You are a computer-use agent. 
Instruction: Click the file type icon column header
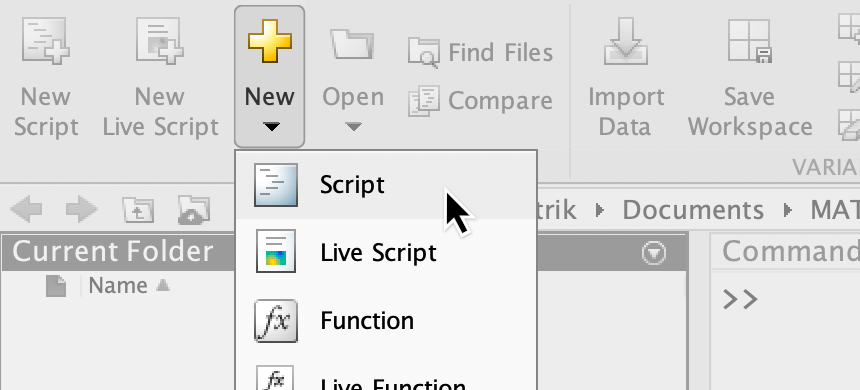click(x=56, y=286)
